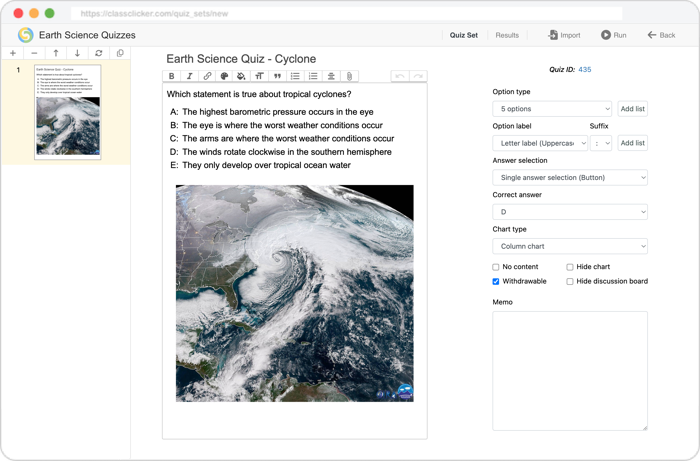The height and width of the screenshot is (461, 700).
Task: Click the quiz title 'Earth Science Quiz - Cyclone'
Action: 241,59
